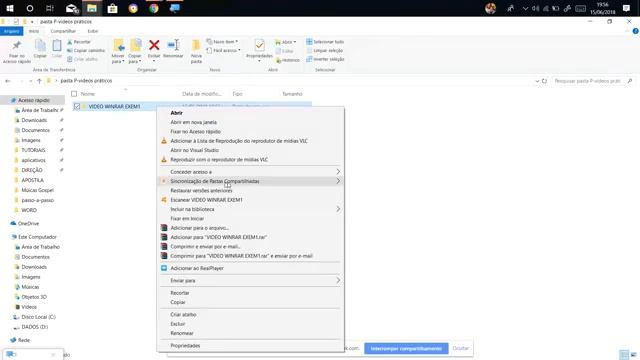Open the Arquivo ribbon tab
Viewport: 640px width, 360px height.
[x=11, y=31]
